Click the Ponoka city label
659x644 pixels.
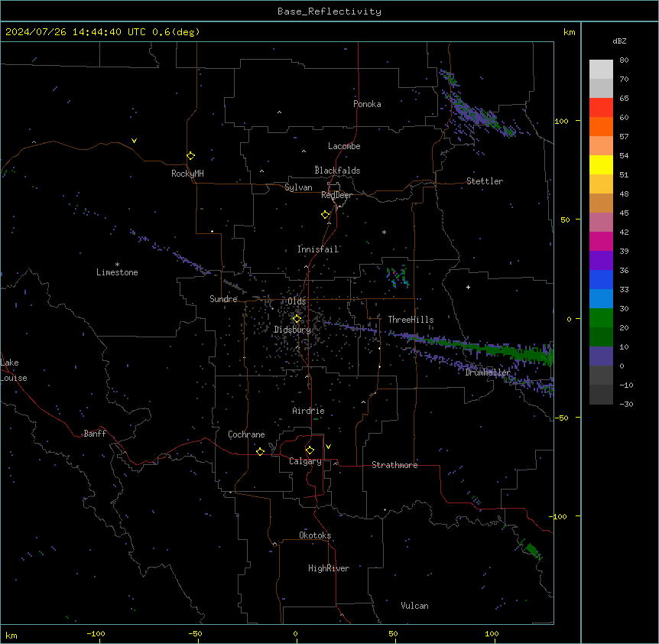point(367,104)
